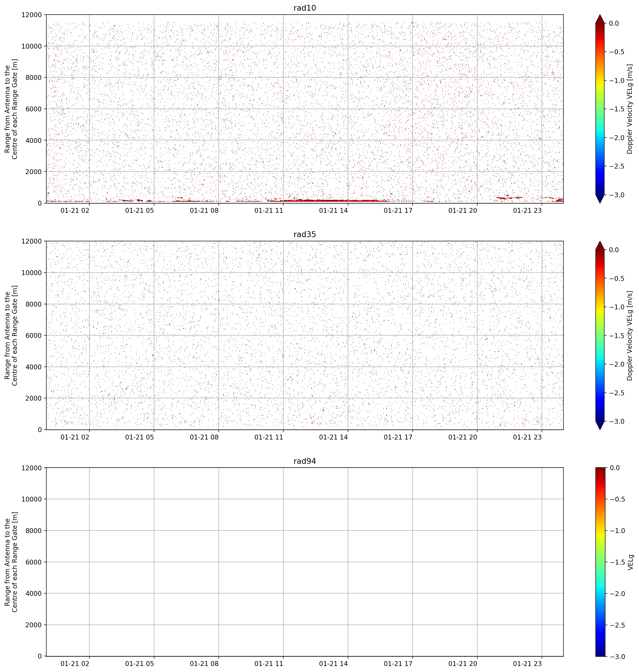Click the upper extend arrow of rad10 colorbar
This screenshot has width=639, height=672.
tap(600, 19)
